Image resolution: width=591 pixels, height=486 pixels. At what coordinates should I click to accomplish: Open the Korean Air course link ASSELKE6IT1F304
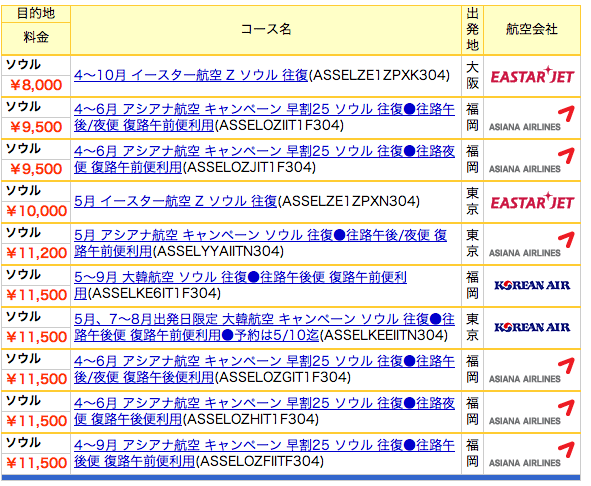coord(240,285)
